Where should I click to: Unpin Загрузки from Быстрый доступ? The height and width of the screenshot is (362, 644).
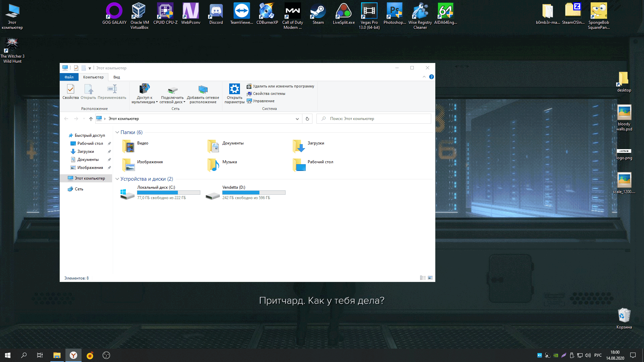109,151
